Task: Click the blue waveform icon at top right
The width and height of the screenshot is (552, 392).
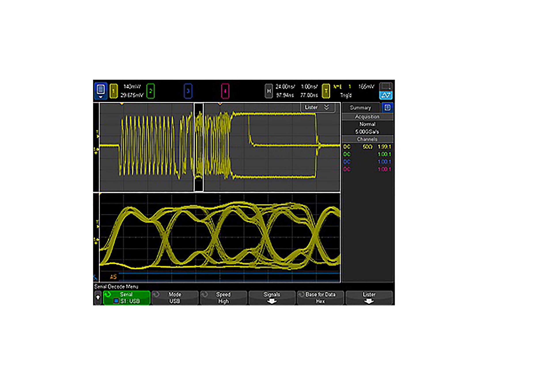Action: coord(386,95)
